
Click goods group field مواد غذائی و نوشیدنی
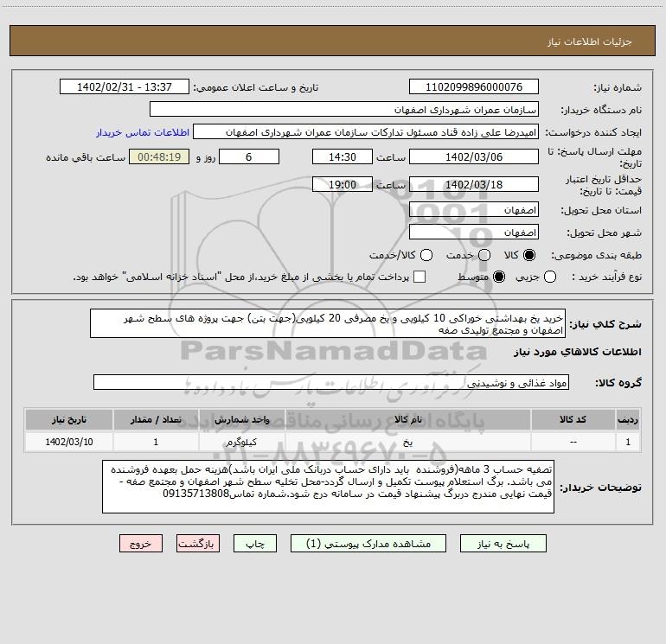tap(331, 382)
